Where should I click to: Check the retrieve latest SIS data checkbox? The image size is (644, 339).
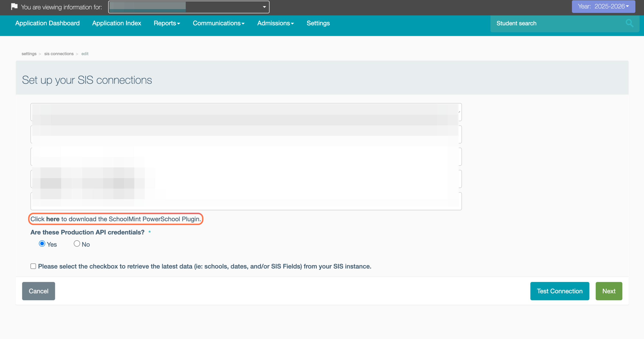(x=33, y=266)
